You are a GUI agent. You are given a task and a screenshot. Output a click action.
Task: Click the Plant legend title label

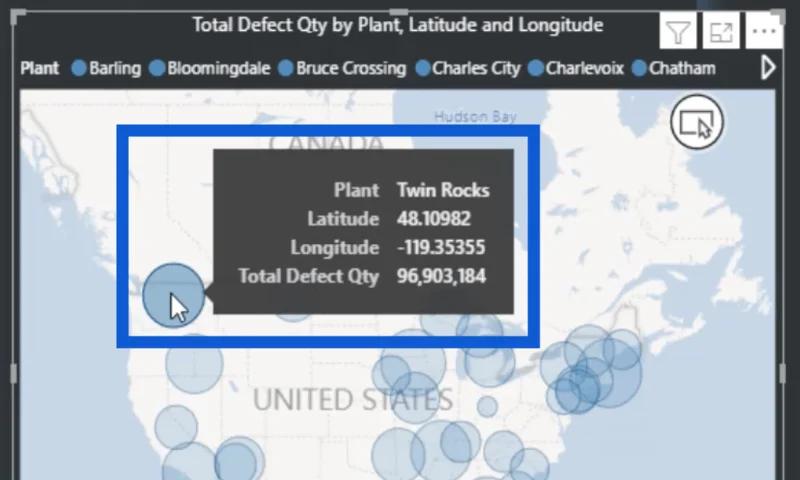[x=39, y=68]
